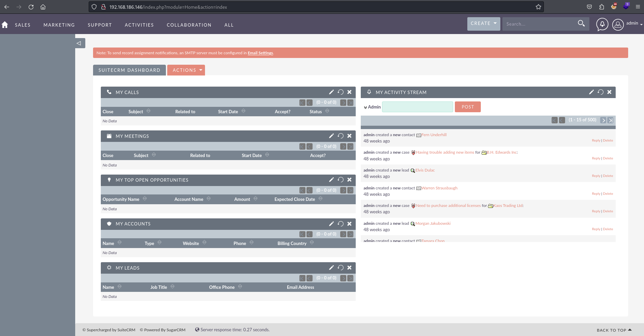
Task: Remove the My Accounts dashlet with X icon
Action: (x=349, y=224)
